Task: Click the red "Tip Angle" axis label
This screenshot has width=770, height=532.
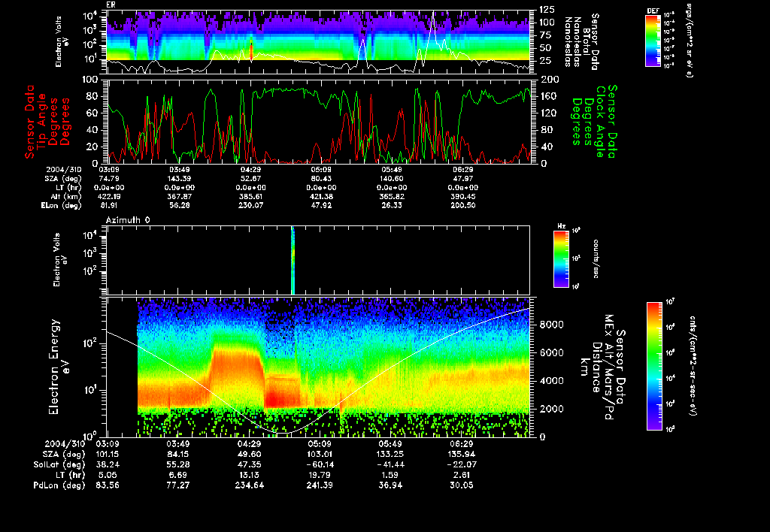Action: pyautogui.click(x=42, y=121)
